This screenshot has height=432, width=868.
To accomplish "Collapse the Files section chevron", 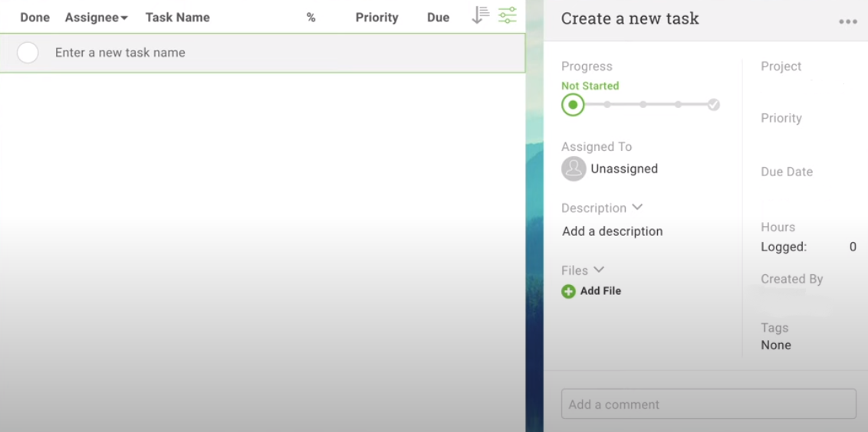I will 599,270.
